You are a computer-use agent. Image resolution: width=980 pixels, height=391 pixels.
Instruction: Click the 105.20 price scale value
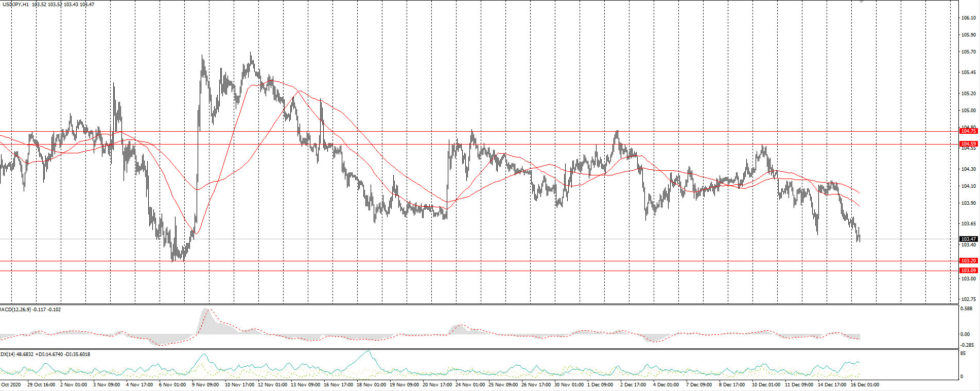coord(969,94)
